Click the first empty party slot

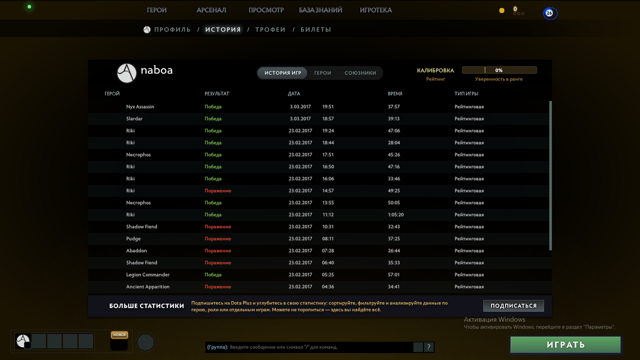(x=39, y=341)
